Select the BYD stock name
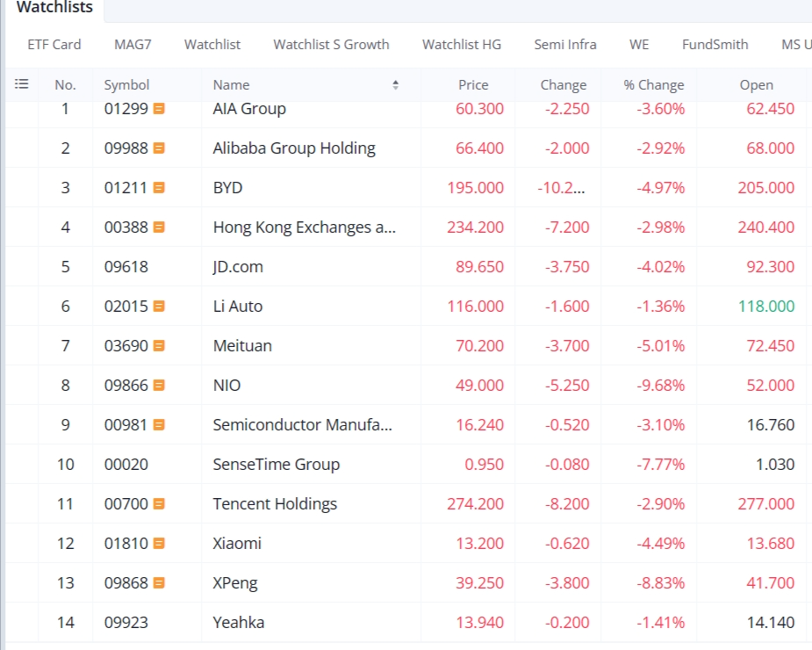812x650 pixels. 228,188
